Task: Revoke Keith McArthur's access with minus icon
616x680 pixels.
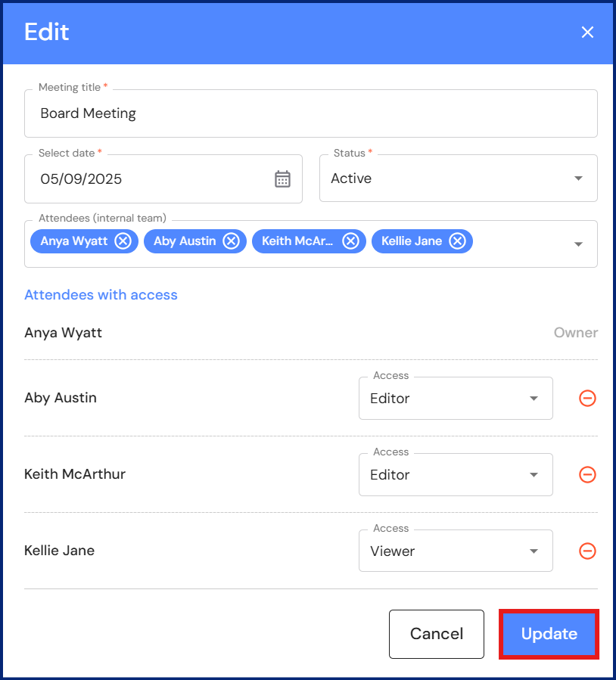Action: tap(587, 474)
